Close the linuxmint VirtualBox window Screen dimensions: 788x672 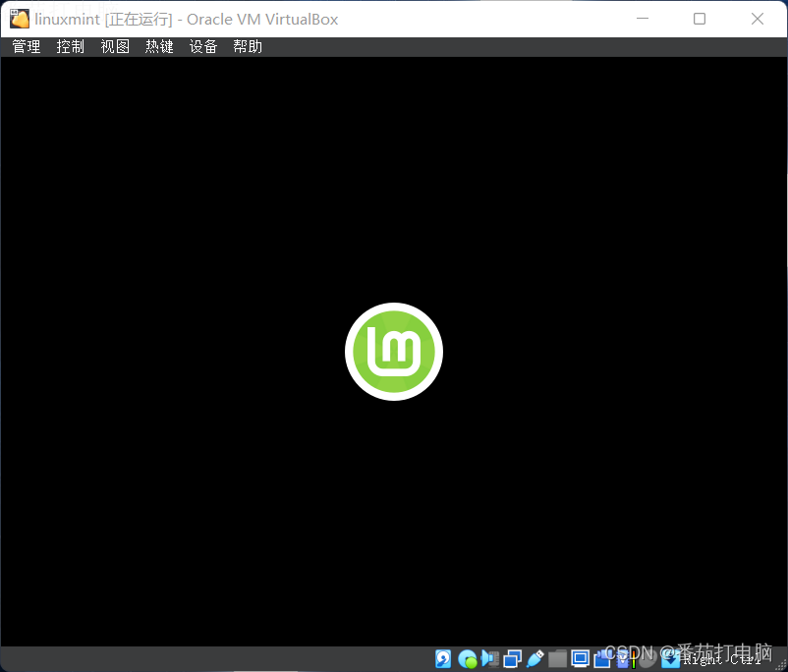point(758,19)
